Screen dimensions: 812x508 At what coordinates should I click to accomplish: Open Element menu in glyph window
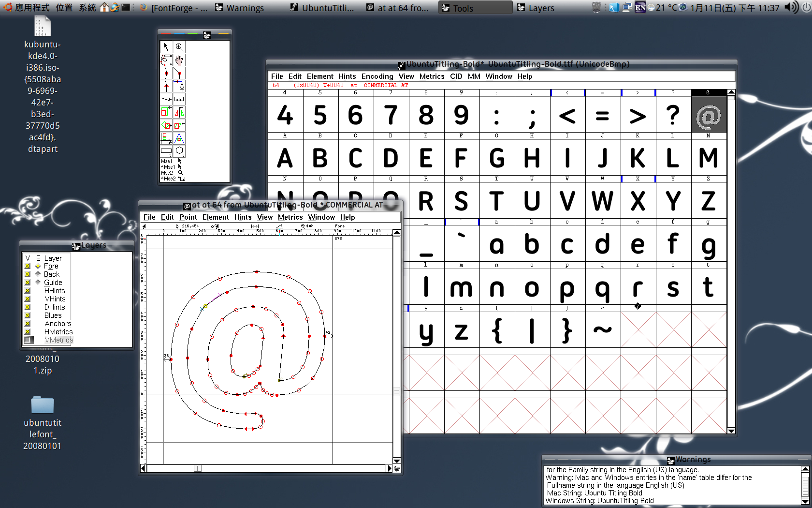[216, 217]
